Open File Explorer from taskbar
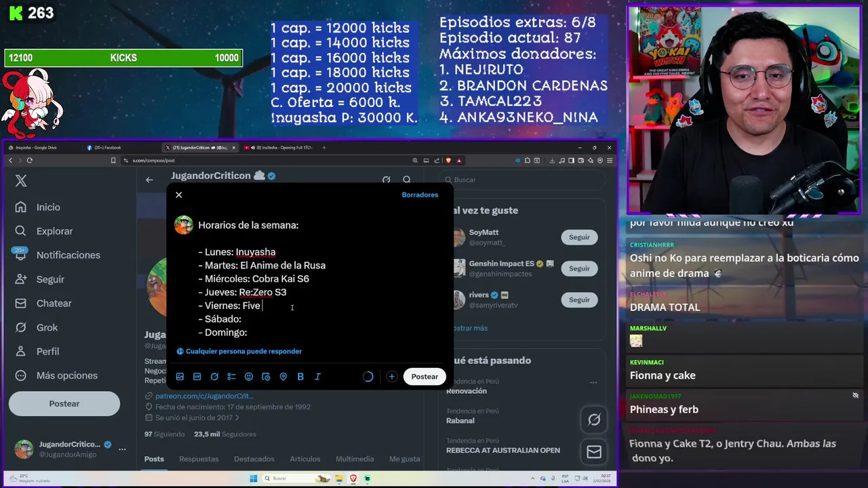 pos(340,479)
